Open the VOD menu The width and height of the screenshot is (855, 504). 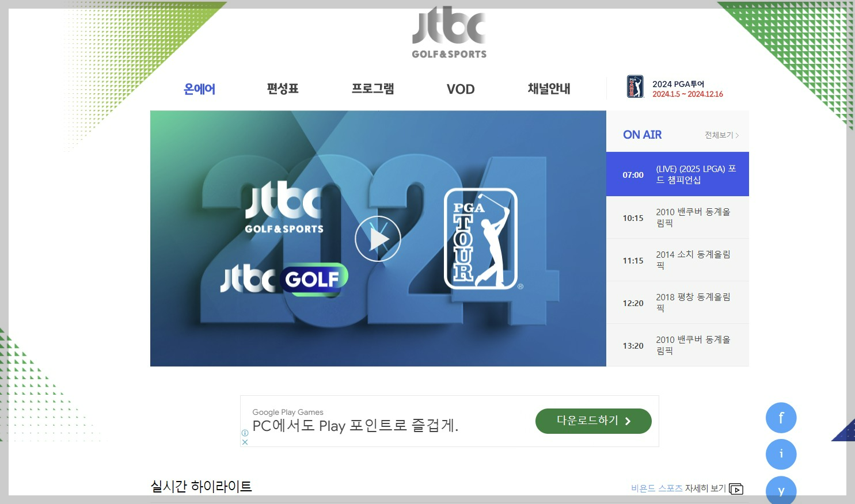(x=461, y=89)
